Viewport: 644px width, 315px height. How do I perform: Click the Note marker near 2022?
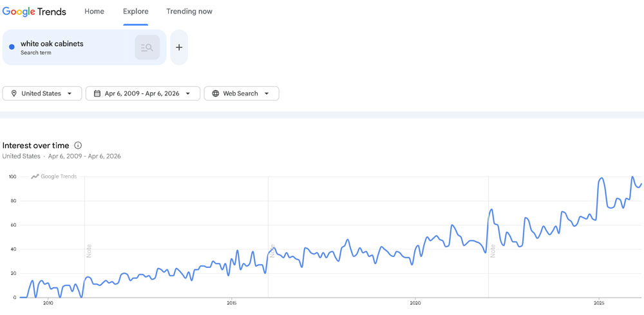(493, 251)
